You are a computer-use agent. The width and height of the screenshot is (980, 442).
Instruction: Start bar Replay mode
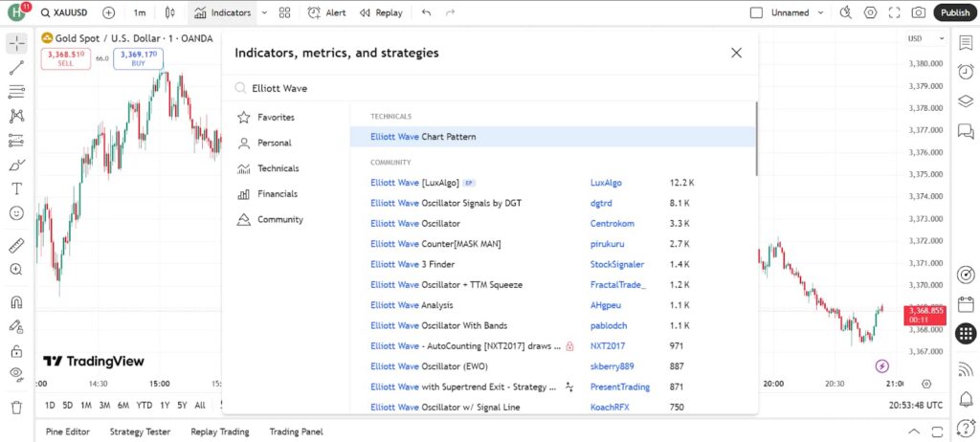tap(381, 12)
